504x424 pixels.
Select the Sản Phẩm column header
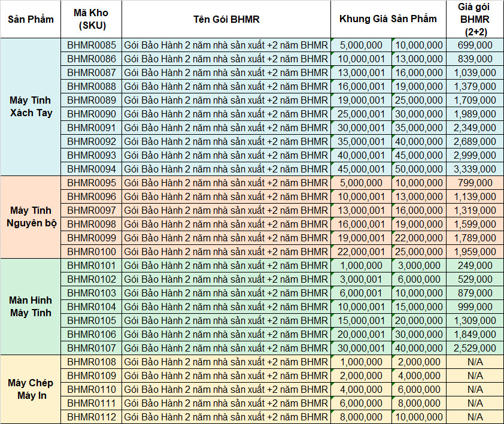coord(31,19)
